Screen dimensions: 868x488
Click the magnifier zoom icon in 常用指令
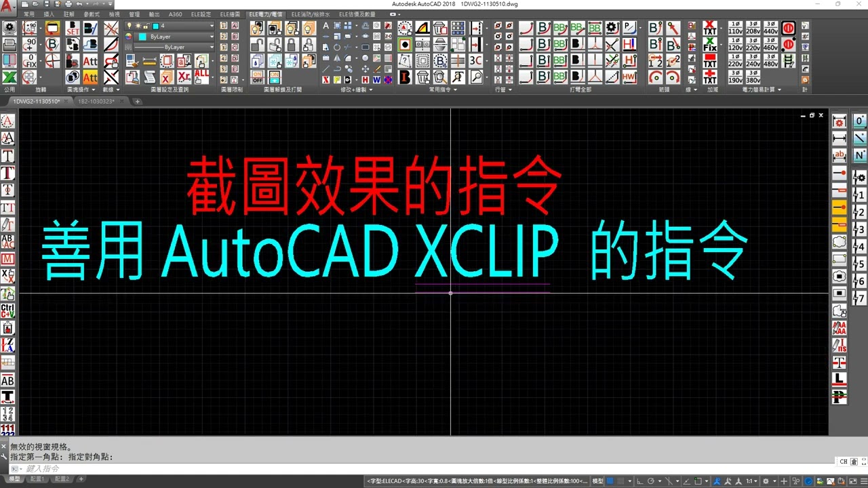point(475,77)
